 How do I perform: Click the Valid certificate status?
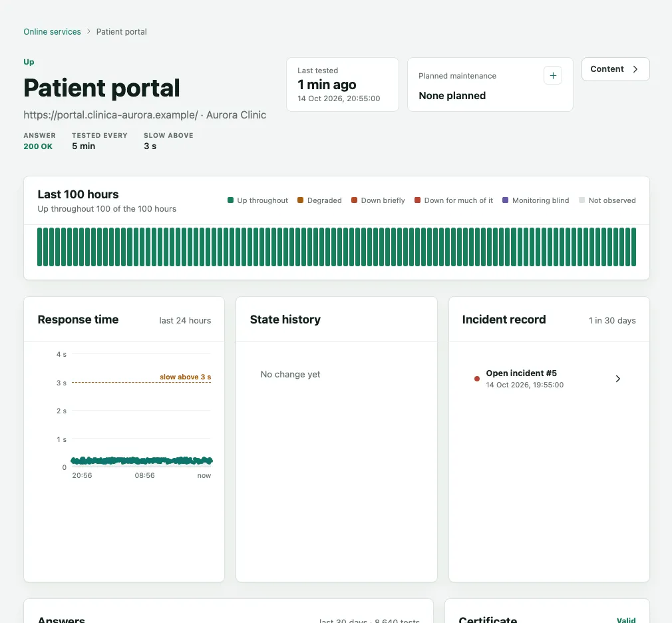click(625, 620)
